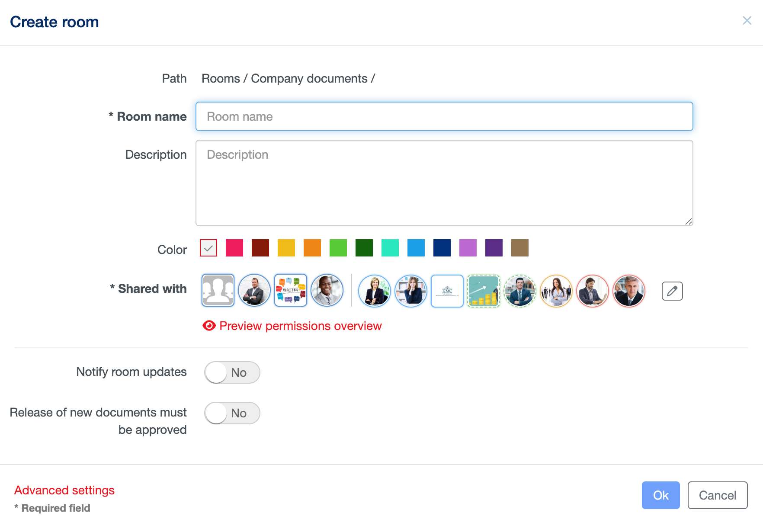Click the gold coins growth chart avatar
The height and width of the screenshot is (532, 763).
tap(484, 291)
